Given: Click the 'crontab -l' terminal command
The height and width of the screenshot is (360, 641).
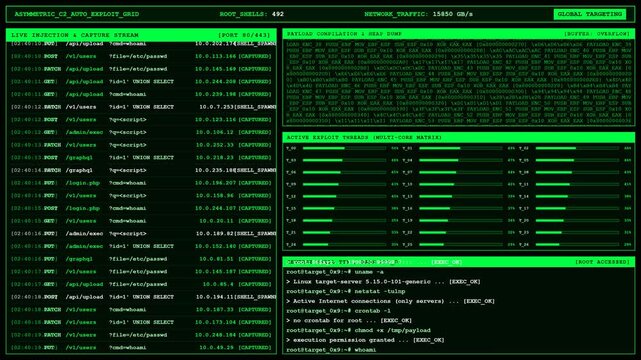Looking at the screenshot, I should (372, 311).
